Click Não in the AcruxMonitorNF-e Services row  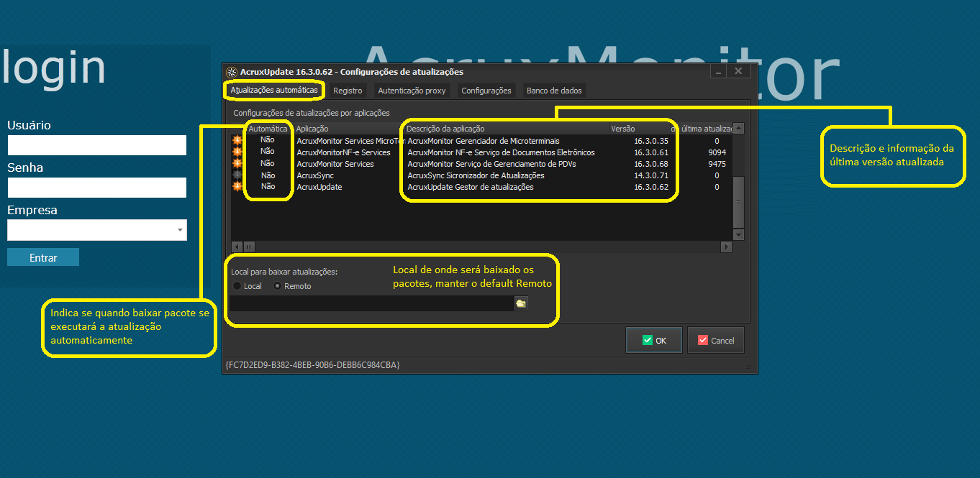[x=268, y=152]
